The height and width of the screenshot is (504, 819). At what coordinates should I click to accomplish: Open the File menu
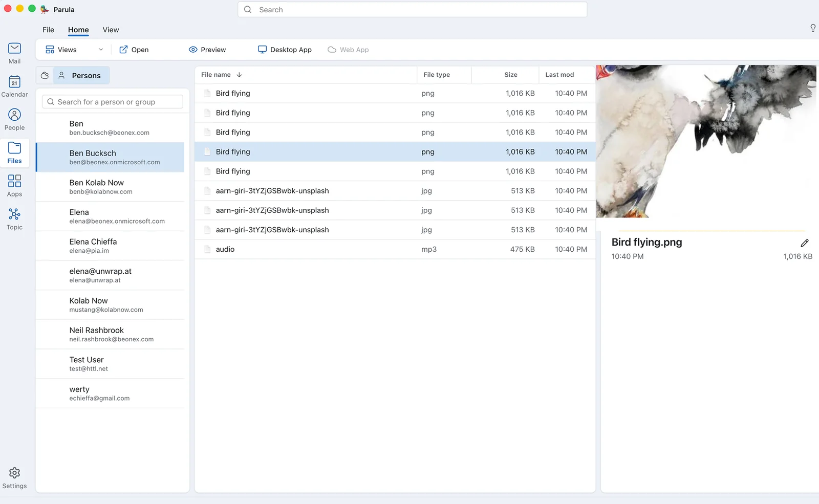(48, 30)
